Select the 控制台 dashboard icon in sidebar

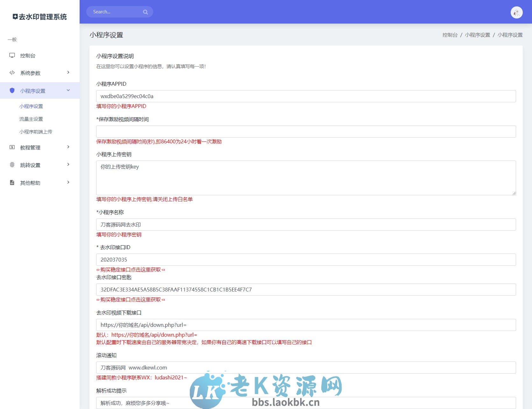click(12, 55)
